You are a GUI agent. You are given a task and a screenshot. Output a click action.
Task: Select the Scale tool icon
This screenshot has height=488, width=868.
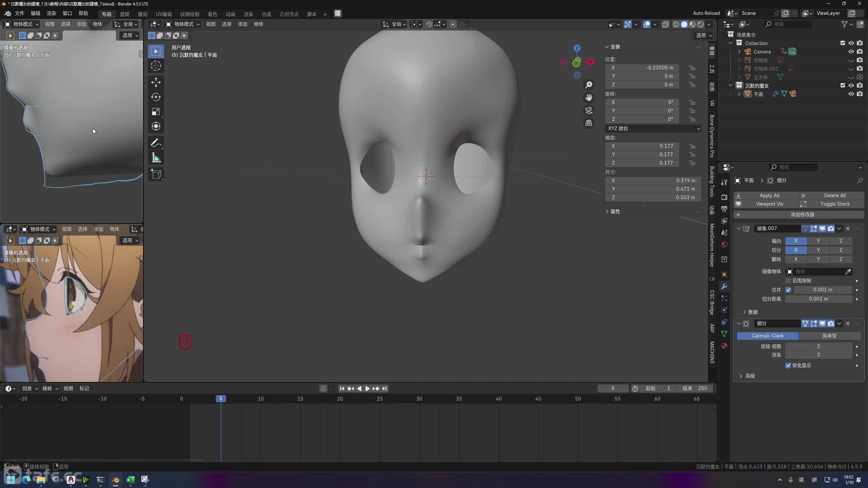point(156,111)
